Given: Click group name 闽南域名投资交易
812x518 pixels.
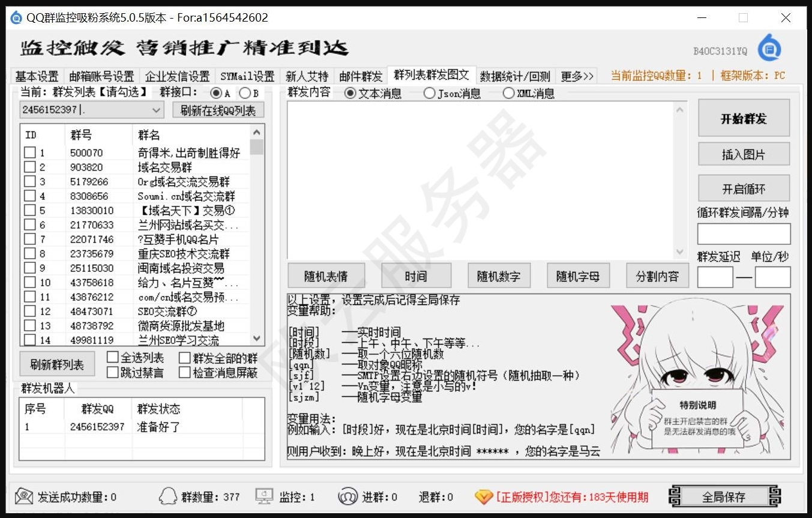Looking at the screenshot, I should pos(181,268).
